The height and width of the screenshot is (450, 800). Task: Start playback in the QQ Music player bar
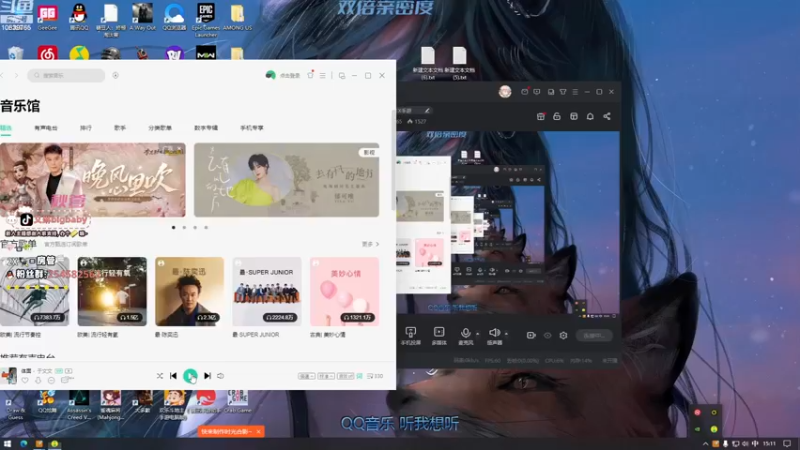click(x=190, y=376)
